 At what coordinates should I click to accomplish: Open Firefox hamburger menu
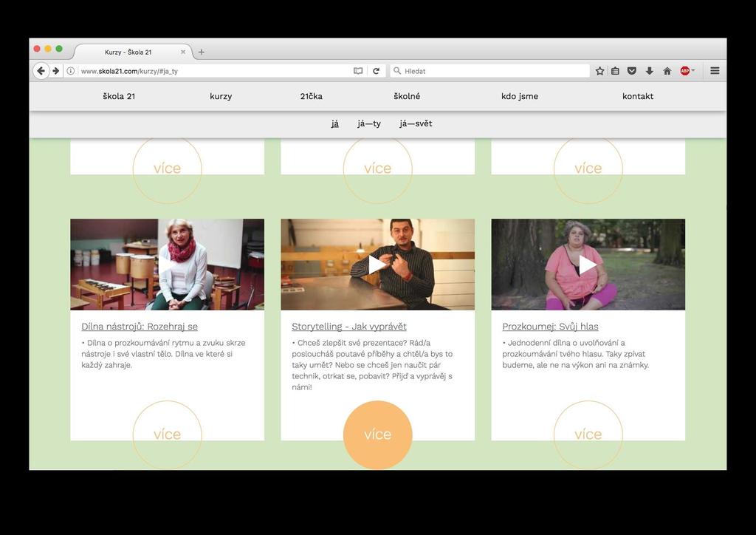[715, 71]
